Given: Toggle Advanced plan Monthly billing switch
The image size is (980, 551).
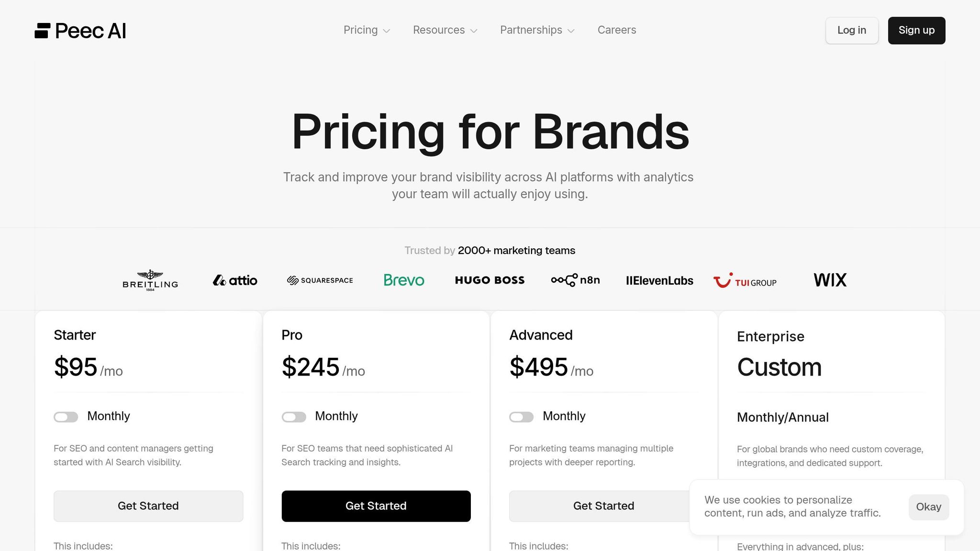Looking at the screenshot, I should (x=522, y=417).
